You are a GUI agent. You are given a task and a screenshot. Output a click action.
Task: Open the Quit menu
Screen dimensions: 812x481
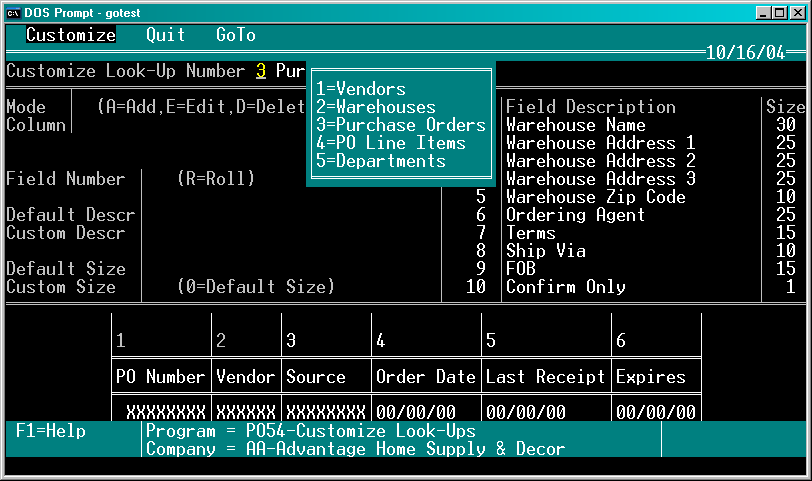coord(165,35)
